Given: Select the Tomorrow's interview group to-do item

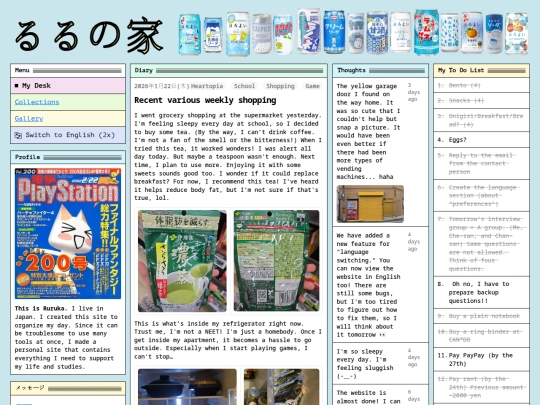Looking at the screenshot, I should pyautogui.click(x=481, y=244).
